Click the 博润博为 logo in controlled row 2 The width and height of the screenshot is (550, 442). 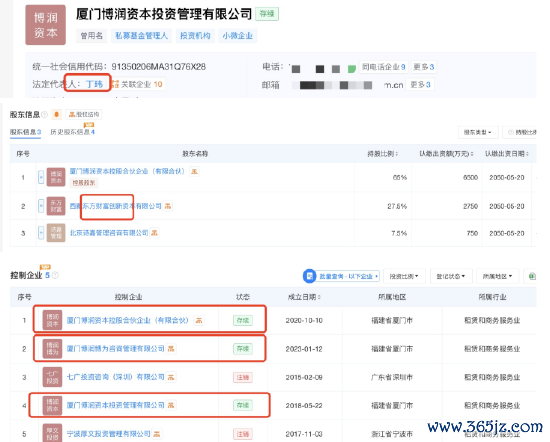[x=52, y=349]
